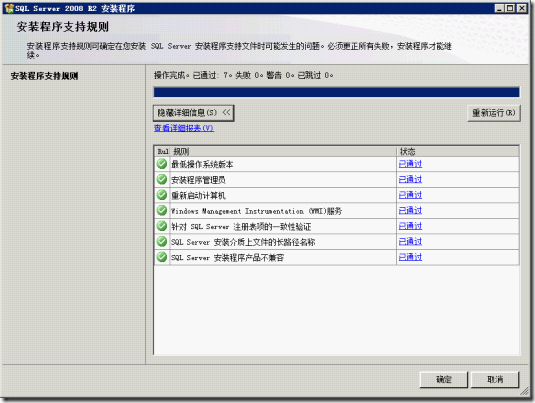Open the 查看详细报表 link
The image size is (535, 403).
pyautogui.click(x=184, y=128)
